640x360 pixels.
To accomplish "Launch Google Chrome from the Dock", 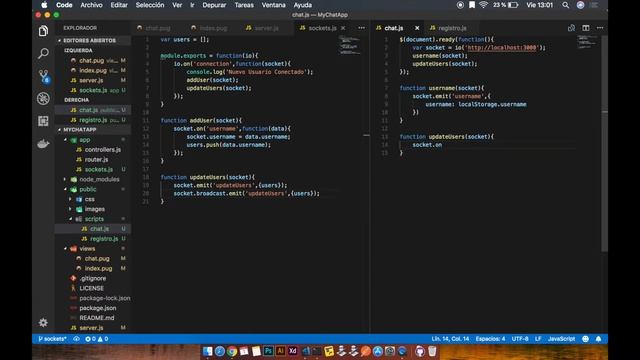I will tap(232, 351).
